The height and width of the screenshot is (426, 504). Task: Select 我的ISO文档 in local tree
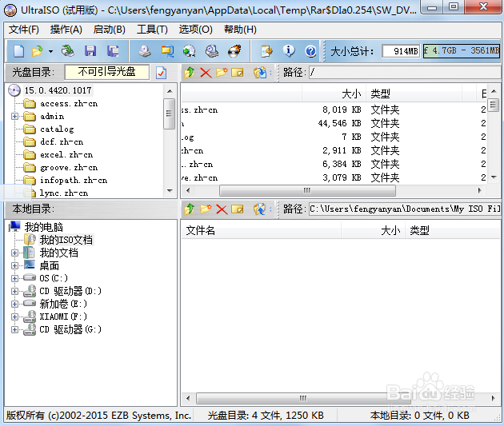point(66,240)
